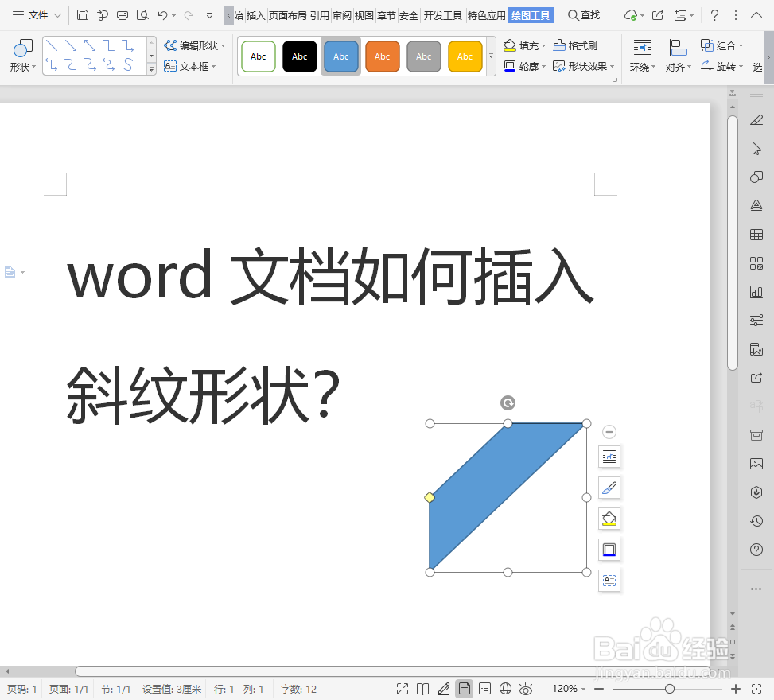Switch to the 开发工具 tab
Screen dimensions: 774x700
coord(443,15)
